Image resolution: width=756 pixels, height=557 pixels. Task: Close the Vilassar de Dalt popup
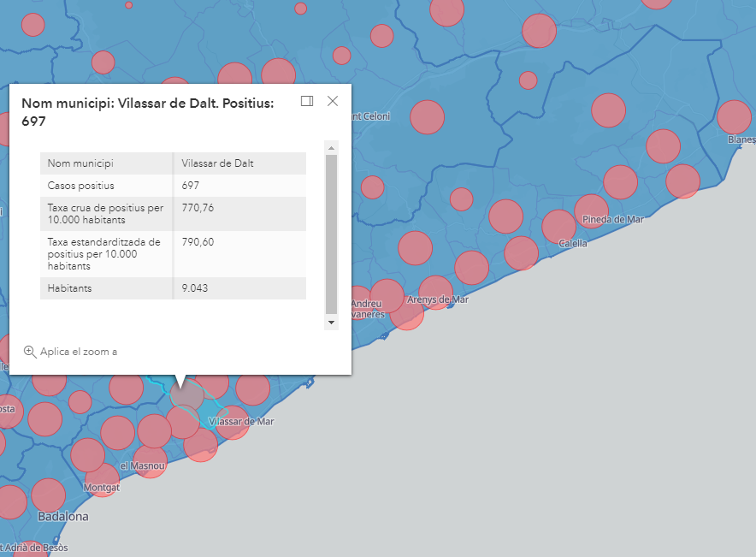click(333, 101)
